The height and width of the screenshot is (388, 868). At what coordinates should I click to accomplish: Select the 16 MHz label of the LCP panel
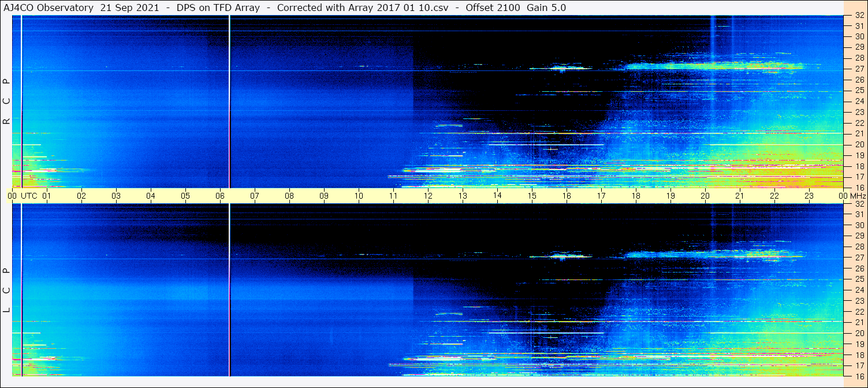[859, 376]
